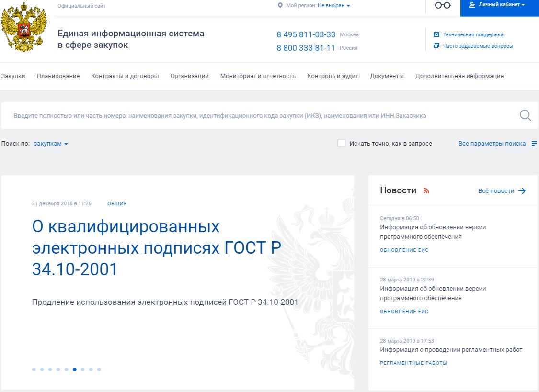The height and width of the screenshot is (392, 539).
Task: Click the location pin icon near Мой регион
Action: (x=280, y=5)
